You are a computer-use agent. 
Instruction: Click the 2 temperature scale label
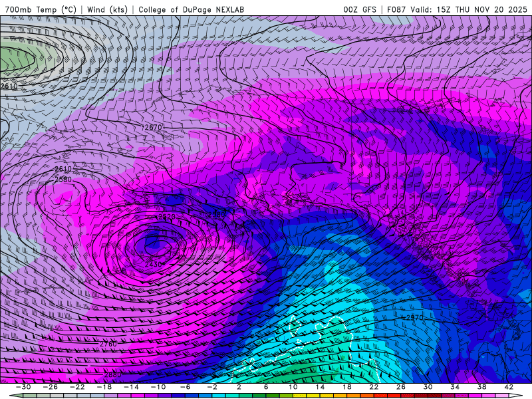(x=239, y=387)
